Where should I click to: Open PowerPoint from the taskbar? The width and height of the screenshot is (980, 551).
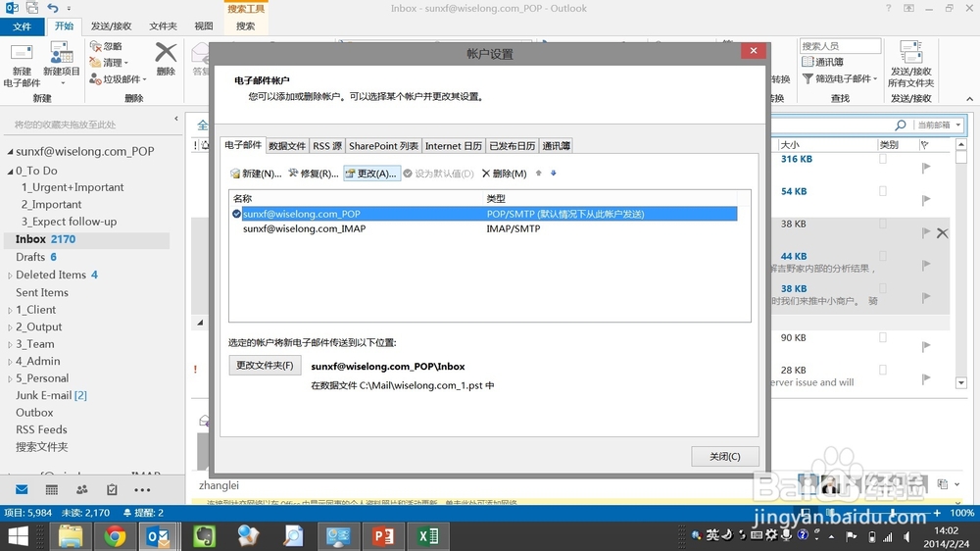pyautogui.click(x=382, y=536)
